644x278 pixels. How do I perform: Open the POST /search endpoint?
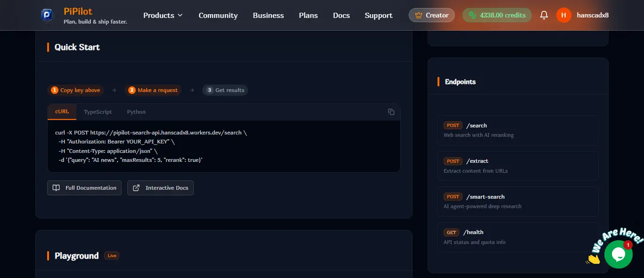(518, 130)
